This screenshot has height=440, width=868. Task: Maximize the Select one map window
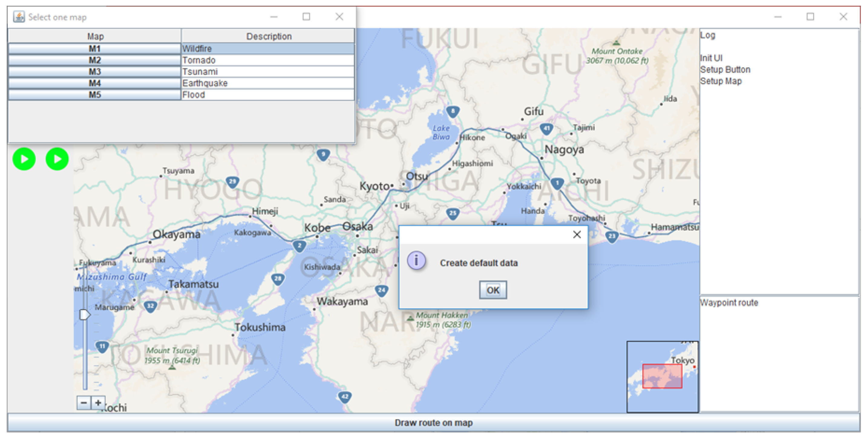[306, 17]
